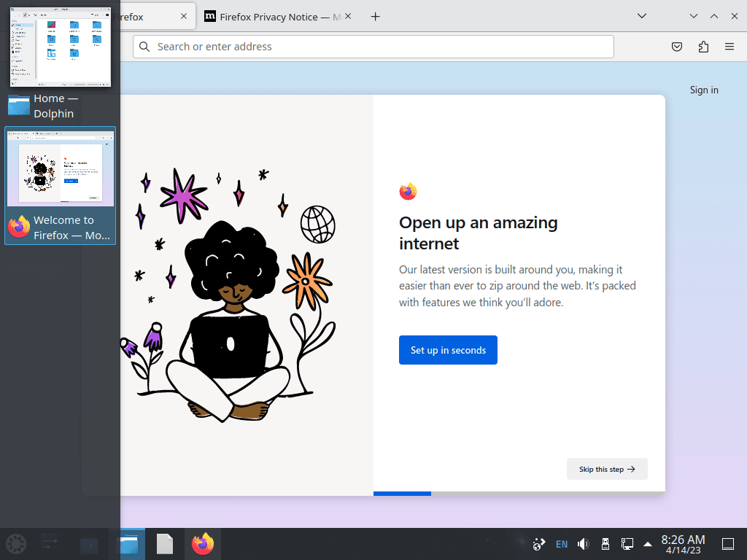Click the Dolphin folder icon in taskbar
The height and width of the screenshot is (560, 747).
click(128, 544)
